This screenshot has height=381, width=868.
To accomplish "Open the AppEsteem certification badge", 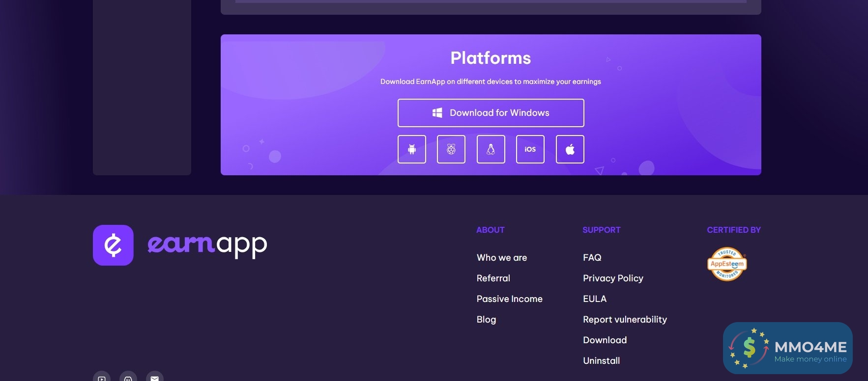I will click(x=727, y=264).
